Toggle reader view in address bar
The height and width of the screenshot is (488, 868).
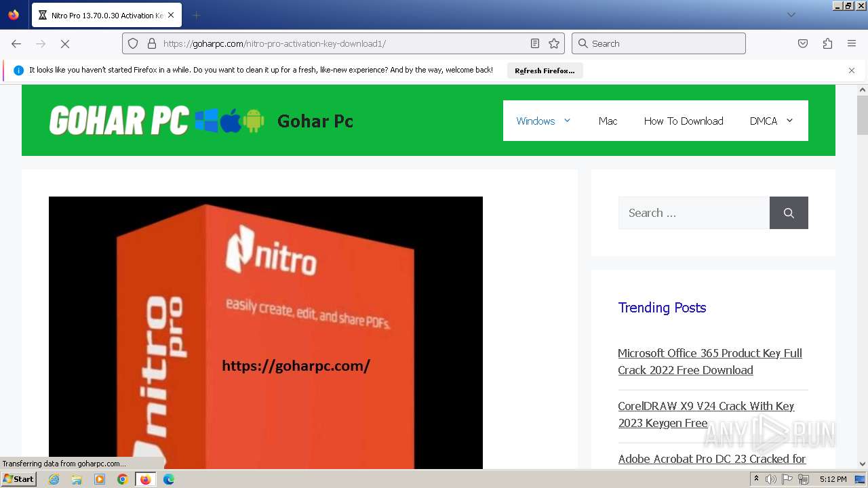(535, 43)
